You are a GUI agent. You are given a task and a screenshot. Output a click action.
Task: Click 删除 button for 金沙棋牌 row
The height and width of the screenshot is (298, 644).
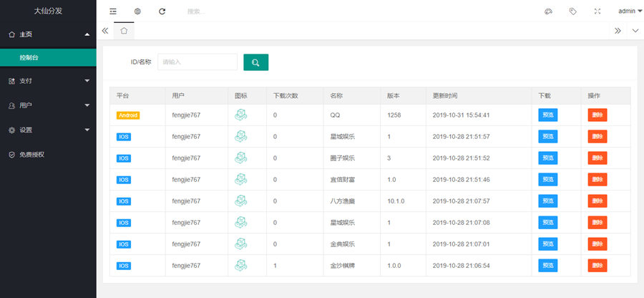597,266
